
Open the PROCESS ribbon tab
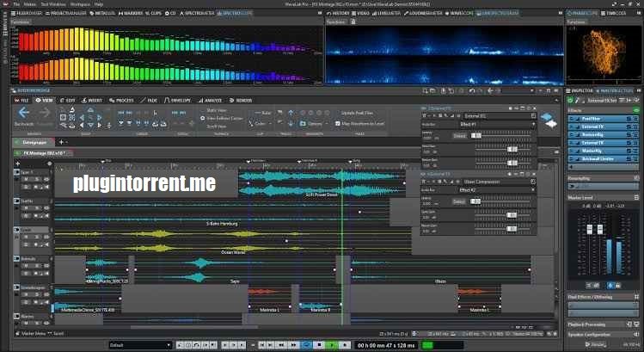(121, 101)
